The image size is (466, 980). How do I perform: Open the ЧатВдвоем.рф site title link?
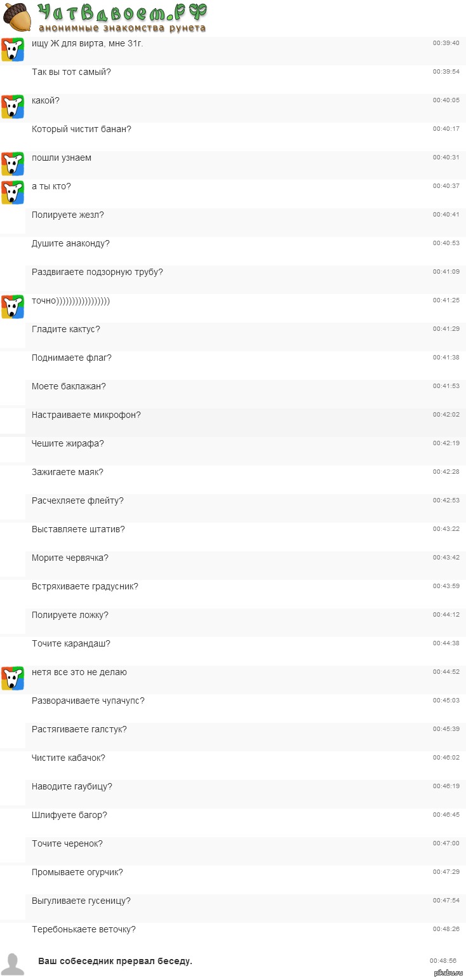coord(122,12)
